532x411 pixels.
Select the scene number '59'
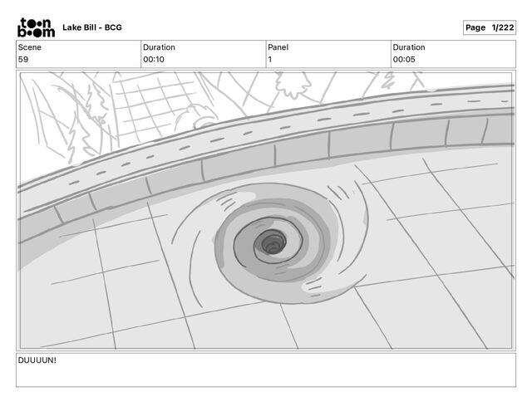click(23, 59)
